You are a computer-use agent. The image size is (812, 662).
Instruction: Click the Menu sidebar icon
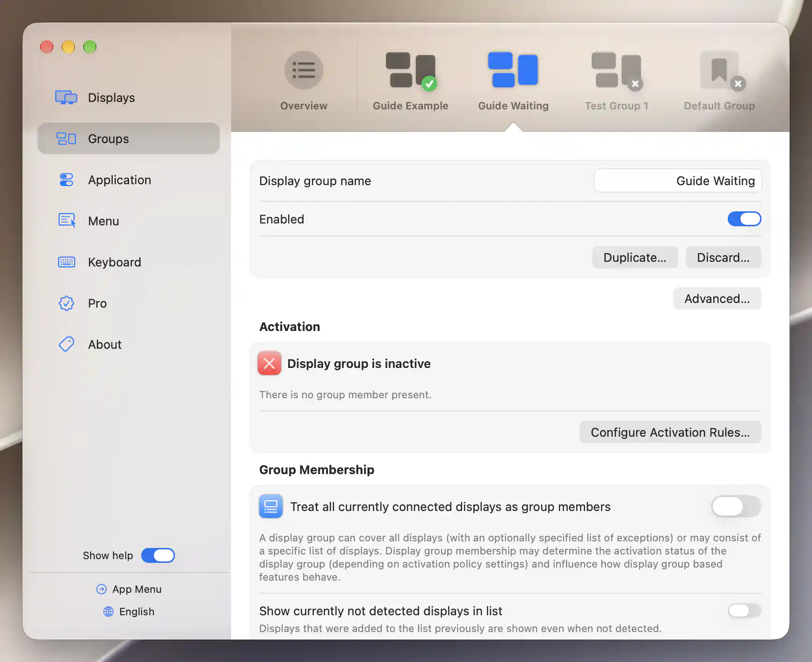[x=67, y=220]
